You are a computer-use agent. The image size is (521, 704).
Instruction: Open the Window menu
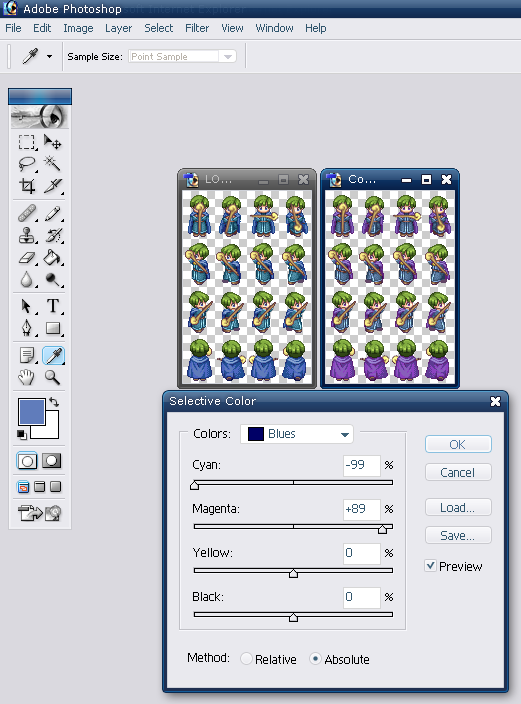coord(274,28)
